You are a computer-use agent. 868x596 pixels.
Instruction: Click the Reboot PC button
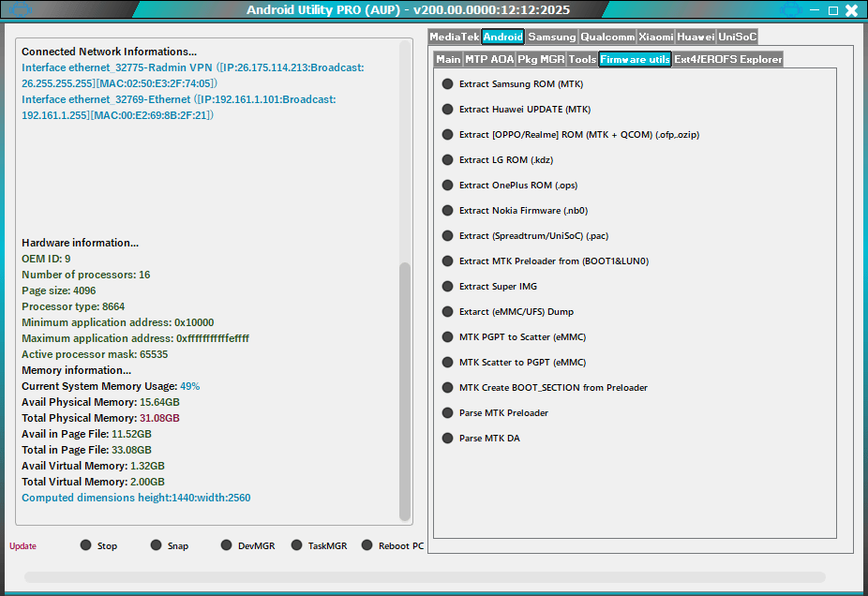[393, 545]
